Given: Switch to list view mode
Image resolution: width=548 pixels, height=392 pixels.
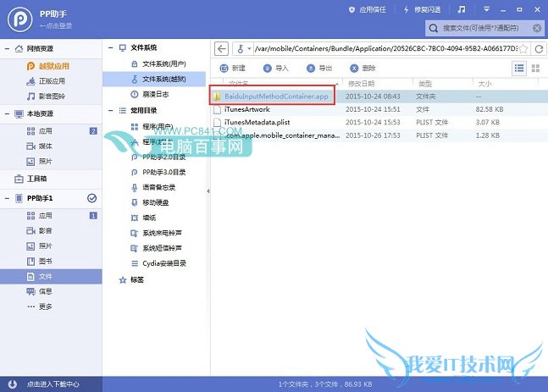Looking at the screenshot, I should click(x=519, y=68).
